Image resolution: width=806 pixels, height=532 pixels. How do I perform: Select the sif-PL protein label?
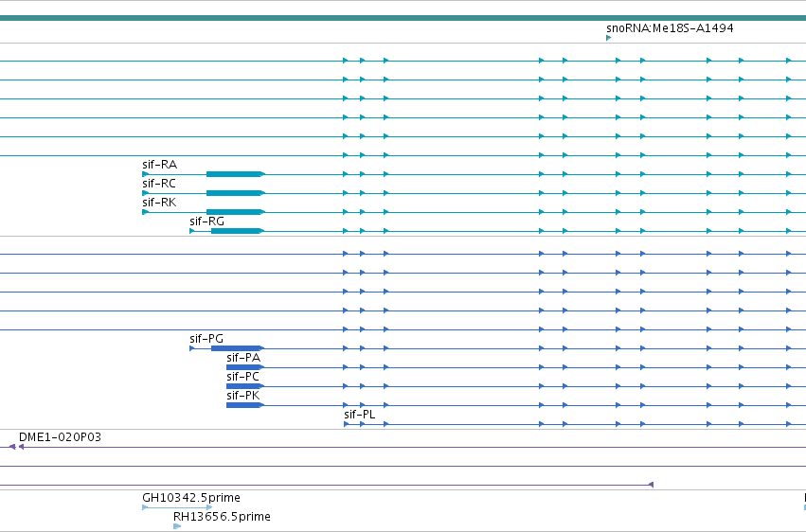(x=359, y=415)
